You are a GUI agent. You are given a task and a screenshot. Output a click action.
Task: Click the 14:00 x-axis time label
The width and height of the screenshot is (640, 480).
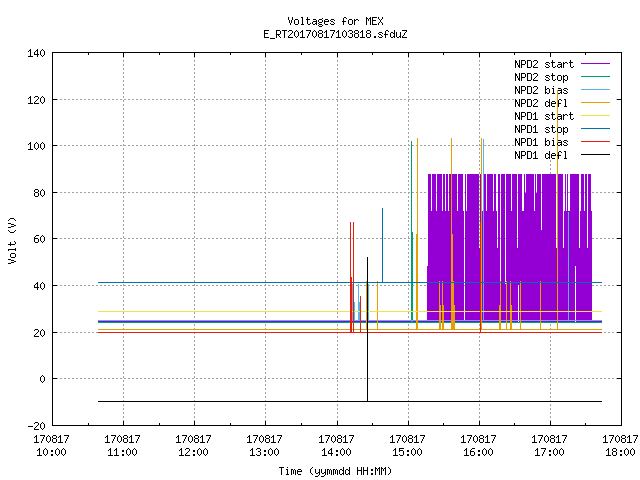pos(336,452)
